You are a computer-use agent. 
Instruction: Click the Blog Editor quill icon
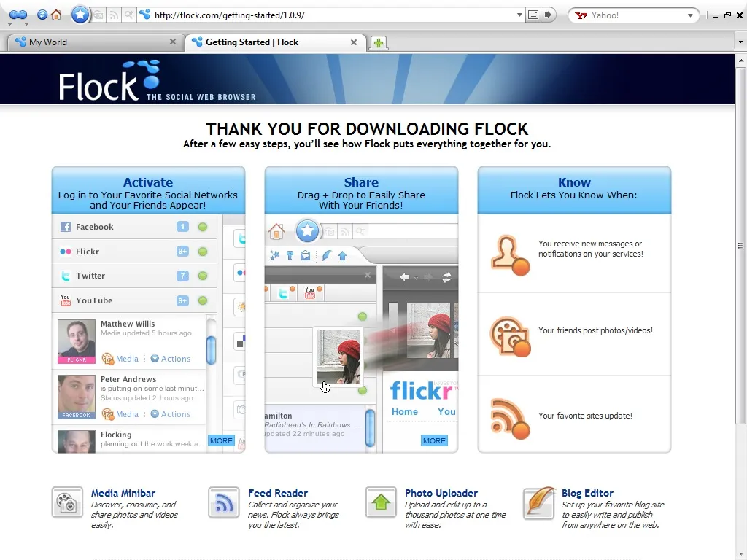pyautogui.click(x=539, y=504)
